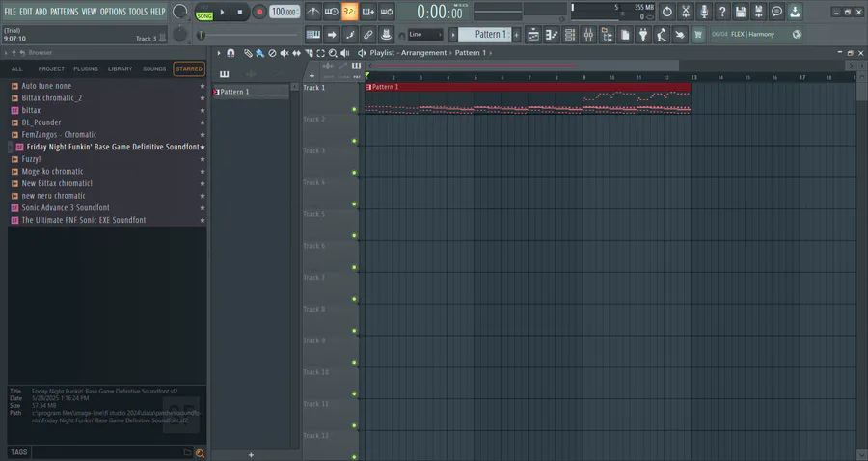Toggle the Track 5 mute LED
Screen dimensions: 868x461
(x=354, y=235)
